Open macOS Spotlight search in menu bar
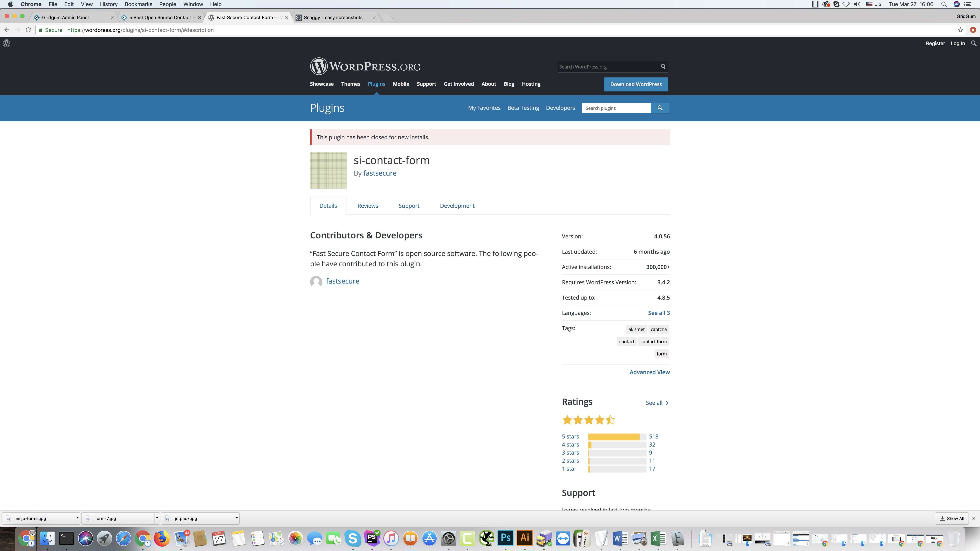980x551 pixels. (944, 4)
